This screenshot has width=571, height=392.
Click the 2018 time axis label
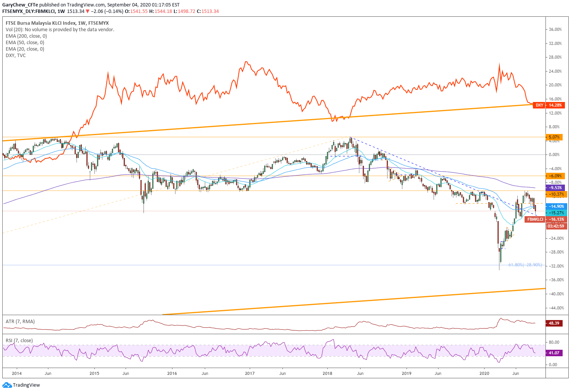pos(327,373)
